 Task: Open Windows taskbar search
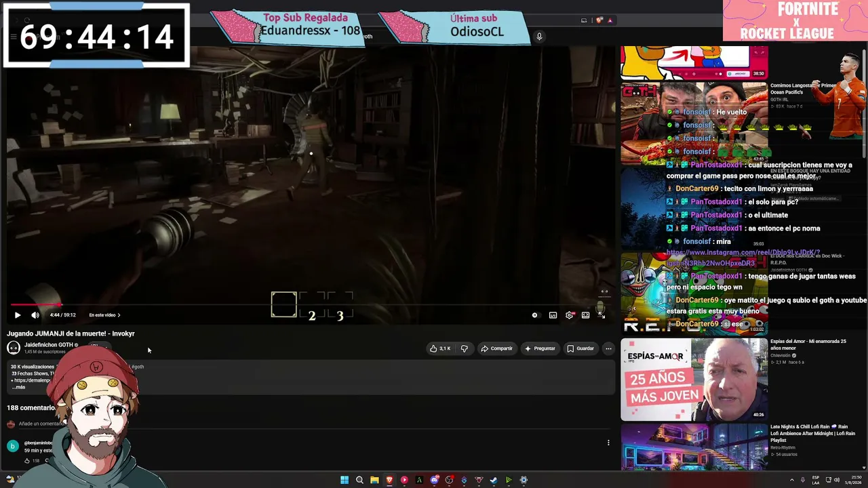(x=359, y=480)
